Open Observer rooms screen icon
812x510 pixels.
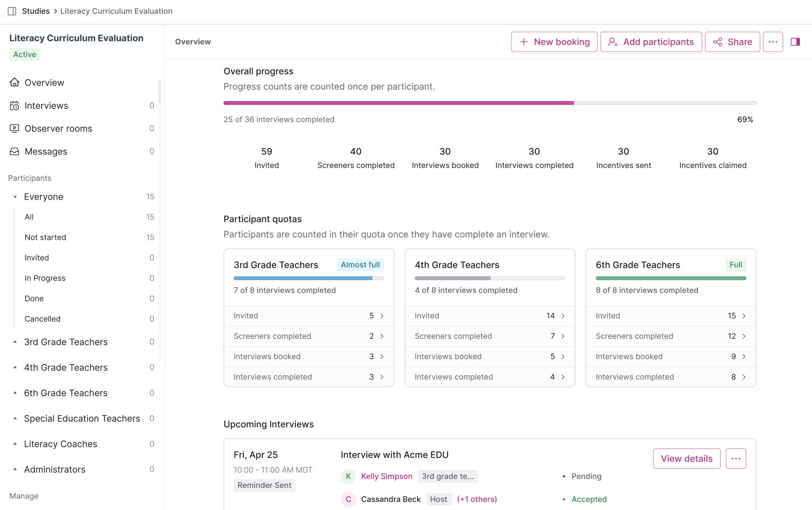(14, 128)
